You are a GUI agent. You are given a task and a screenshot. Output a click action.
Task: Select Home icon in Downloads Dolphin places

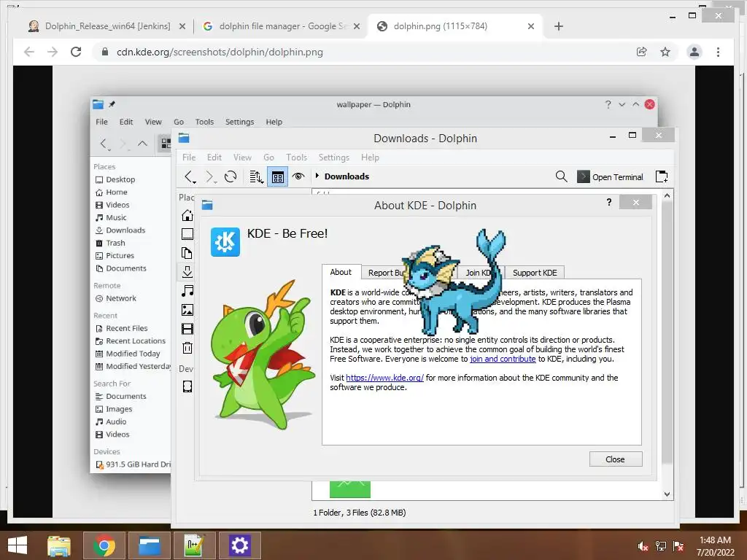coord(187,215)
